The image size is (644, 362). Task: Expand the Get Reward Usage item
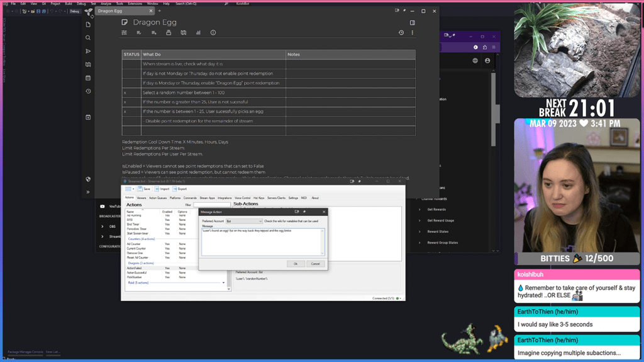tap(419, 220)
